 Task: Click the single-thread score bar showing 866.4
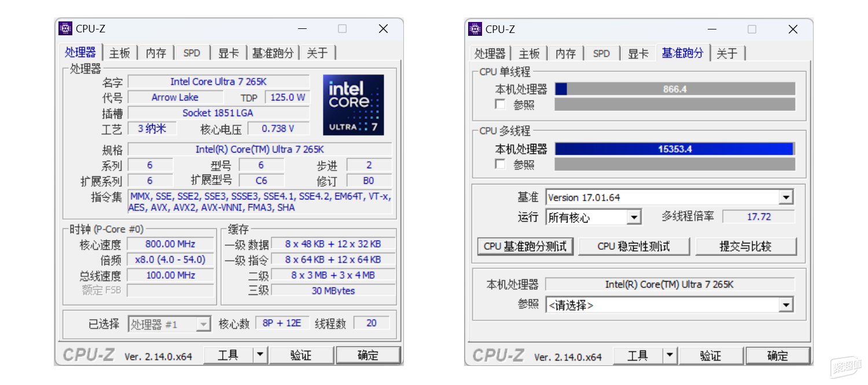[675, 89]
